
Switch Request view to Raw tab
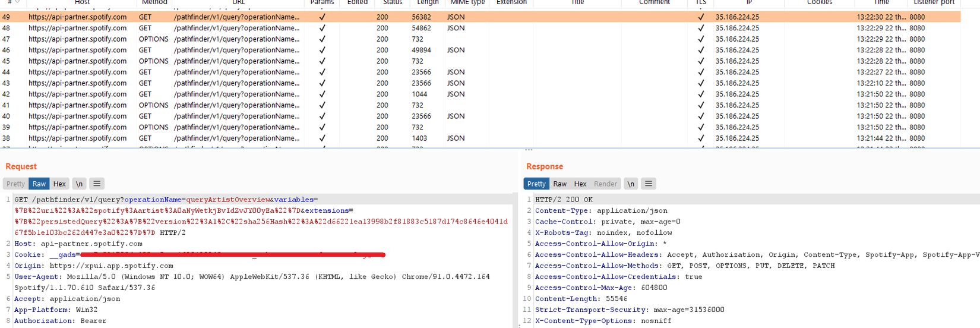[39, 184]
